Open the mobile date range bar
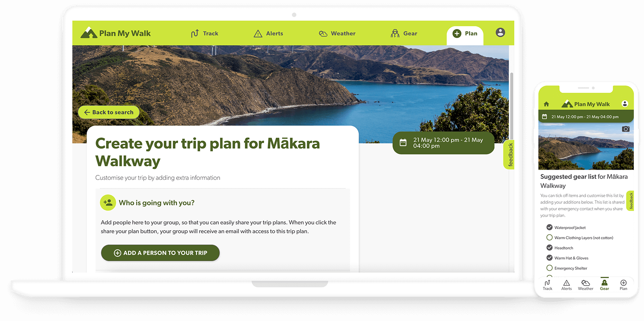 [586, 117]
